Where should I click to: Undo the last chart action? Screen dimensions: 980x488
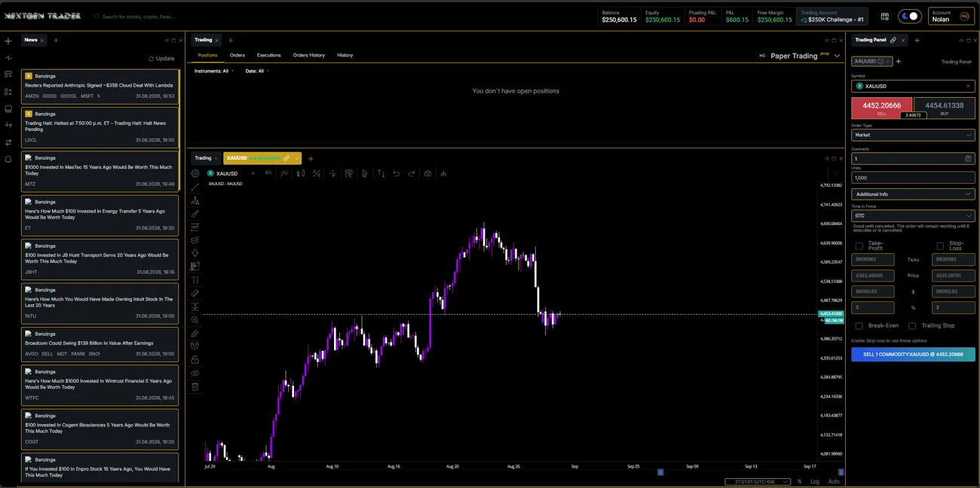point(397,173)
